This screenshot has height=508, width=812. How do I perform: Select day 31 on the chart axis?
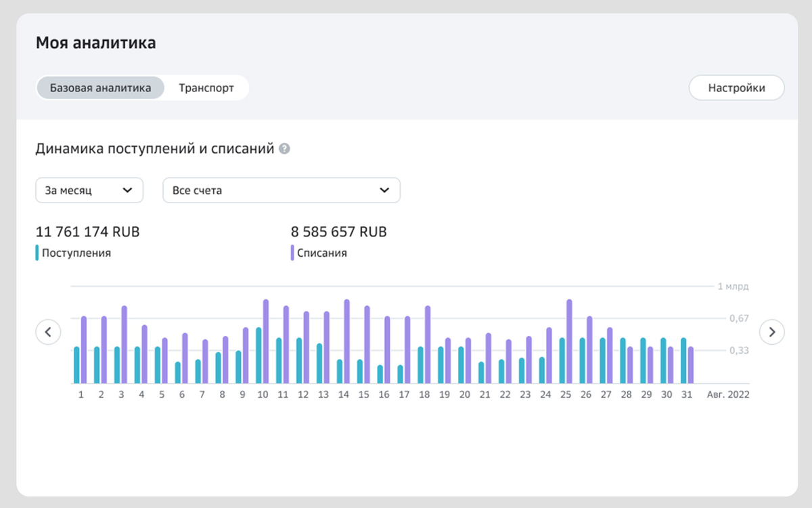(687, 394)
